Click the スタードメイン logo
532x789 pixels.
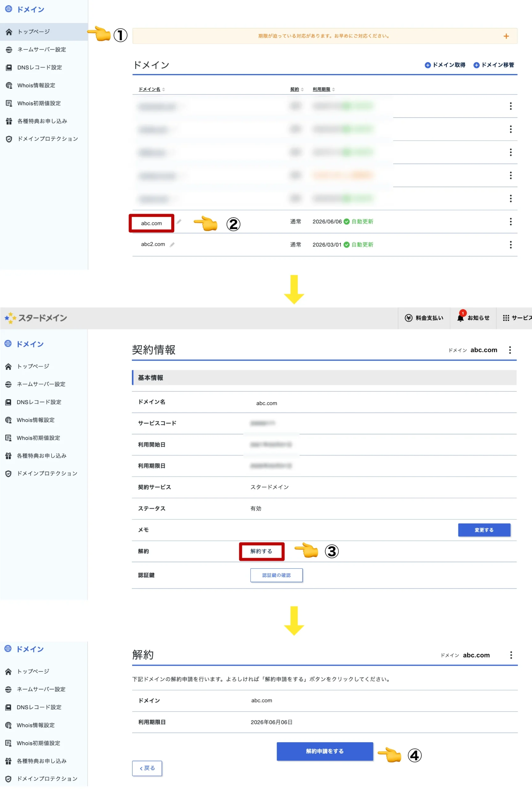click(36, 318)
